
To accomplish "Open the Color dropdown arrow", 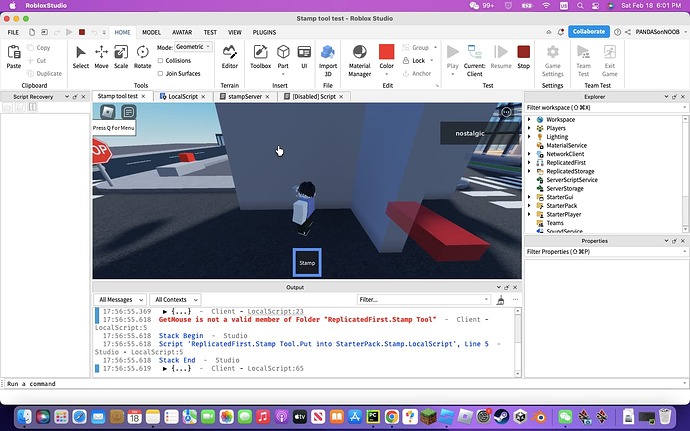I will pyautogui.click(x=386, y=74).
